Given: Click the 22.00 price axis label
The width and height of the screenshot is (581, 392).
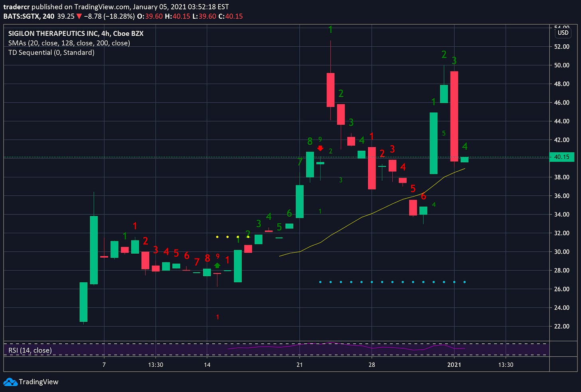Looking at the screenshot, I should pyautogui.click(x=562, y=326).
